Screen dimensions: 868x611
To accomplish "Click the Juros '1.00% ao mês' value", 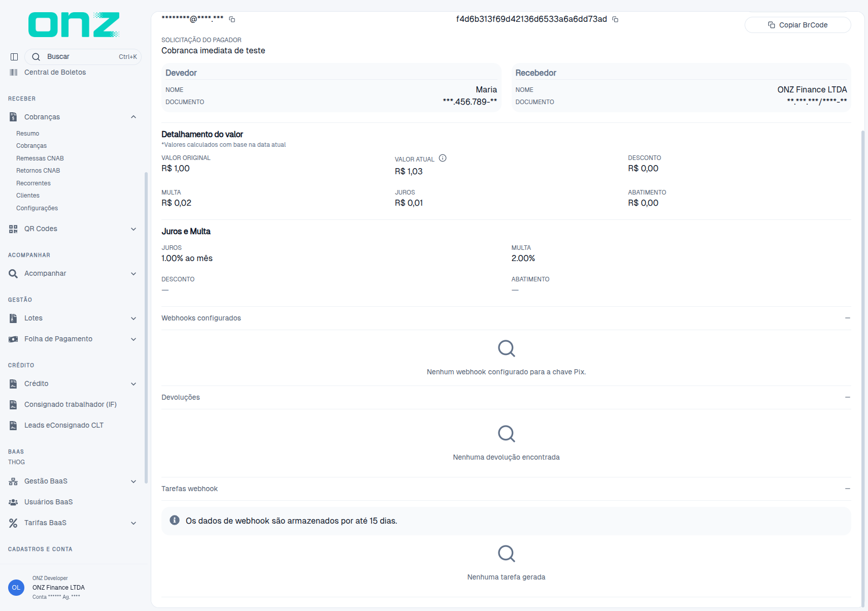I will pos(187,258).
